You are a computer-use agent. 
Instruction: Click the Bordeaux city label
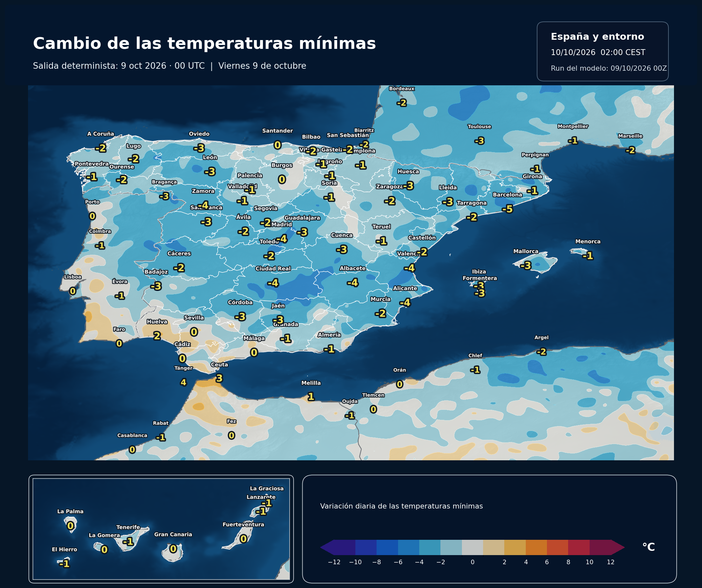click(x=401, y=89)
